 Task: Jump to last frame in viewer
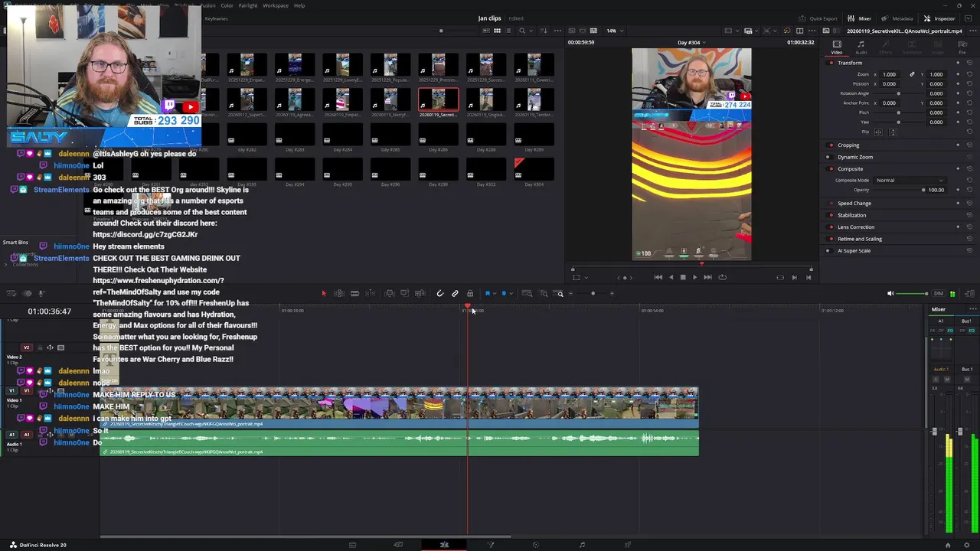point(707,277)
